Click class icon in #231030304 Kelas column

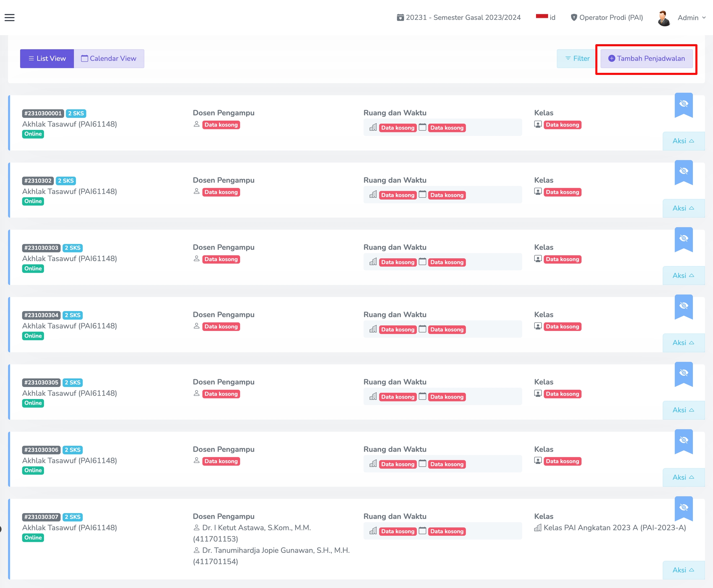coord(538,326)
